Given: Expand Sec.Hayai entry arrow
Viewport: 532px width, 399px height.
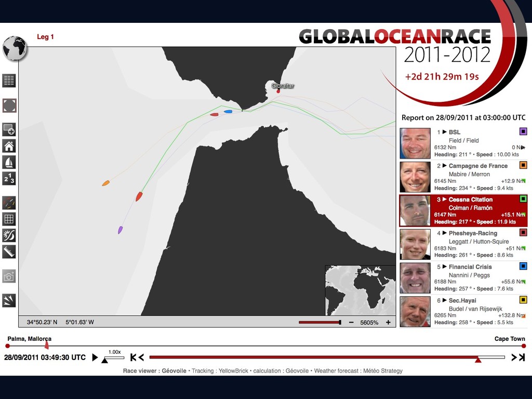Looking at the screenshot, I should click(x=445, y=300).
